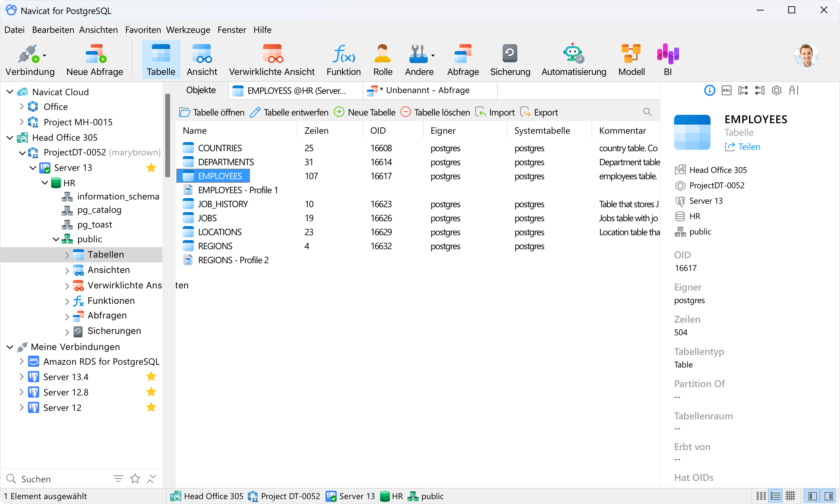
Task: Open the Rolle user icon
Action: point(383,60)
